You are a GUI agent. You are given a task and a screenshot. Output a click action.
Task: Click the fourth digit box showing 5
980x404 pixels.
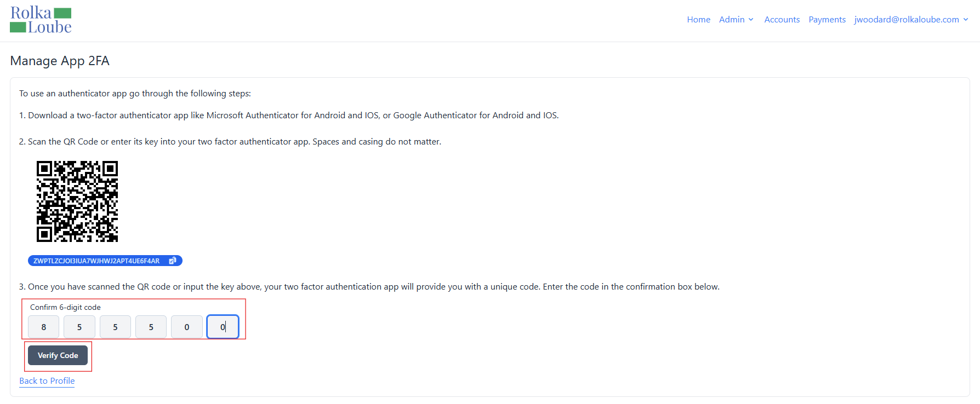151,327
